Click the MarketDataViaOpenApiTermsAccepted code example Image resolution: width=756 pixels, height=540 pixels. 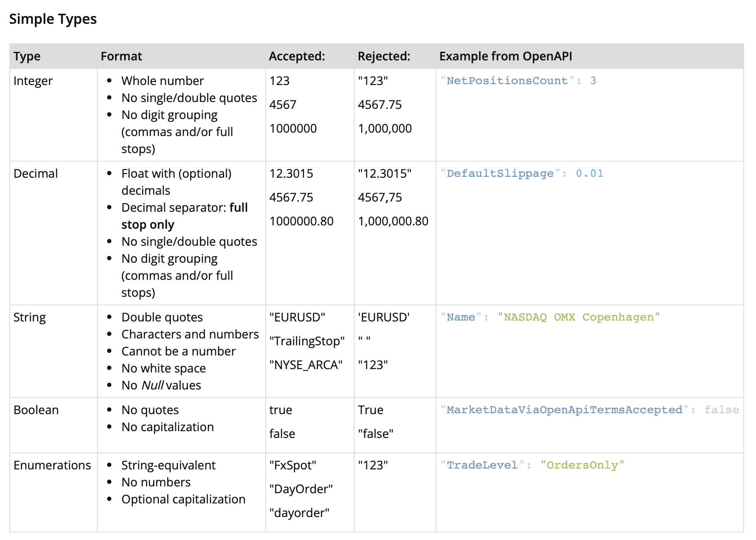(589, 410)
